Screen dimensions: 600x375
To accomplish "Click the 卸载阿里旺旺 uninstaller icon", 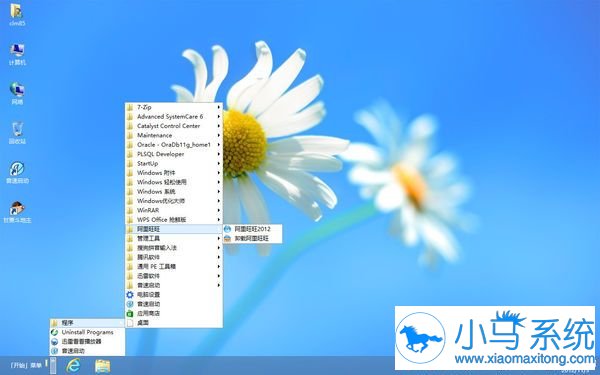I will pyautogui.click(x=228, y=238).
